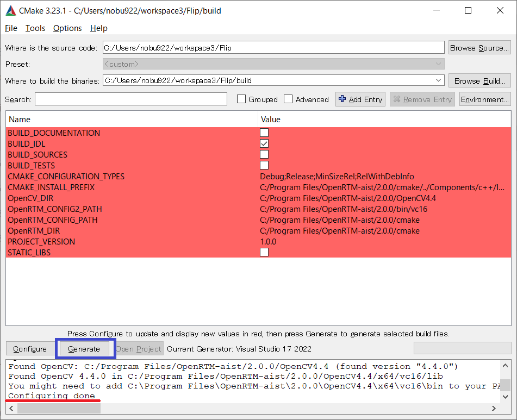Click the Generate button
The width and height of the screenshot is (517, 420).
(x=84, y=349)
